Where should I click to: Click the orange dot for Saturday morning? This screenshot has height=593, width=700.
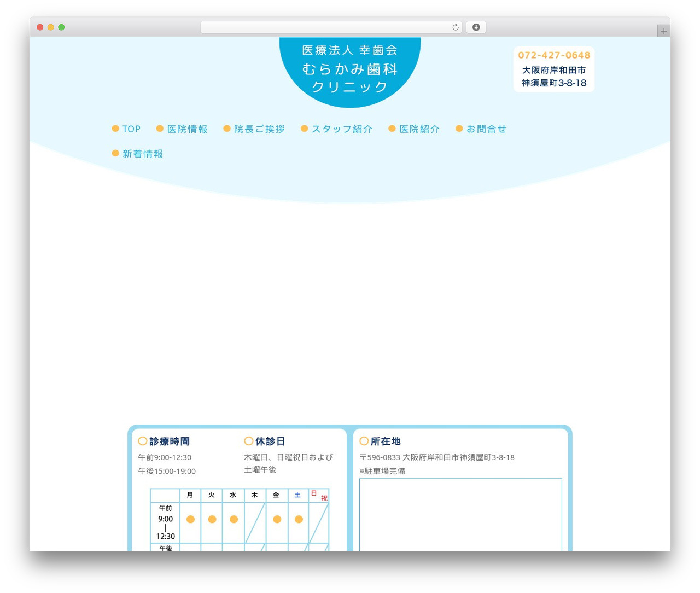pyautogui.click(x=299, y=519)
